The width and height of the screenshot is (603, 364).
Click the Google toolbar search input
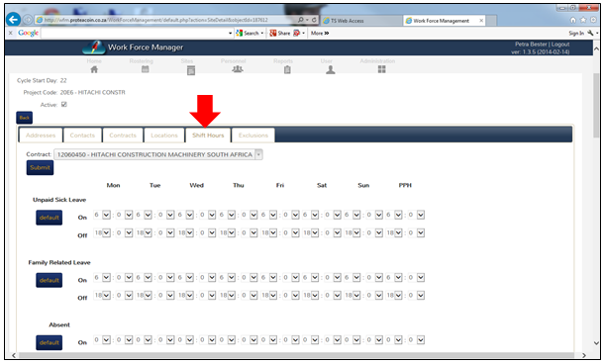pyautogui.click(x=135, y=33)
